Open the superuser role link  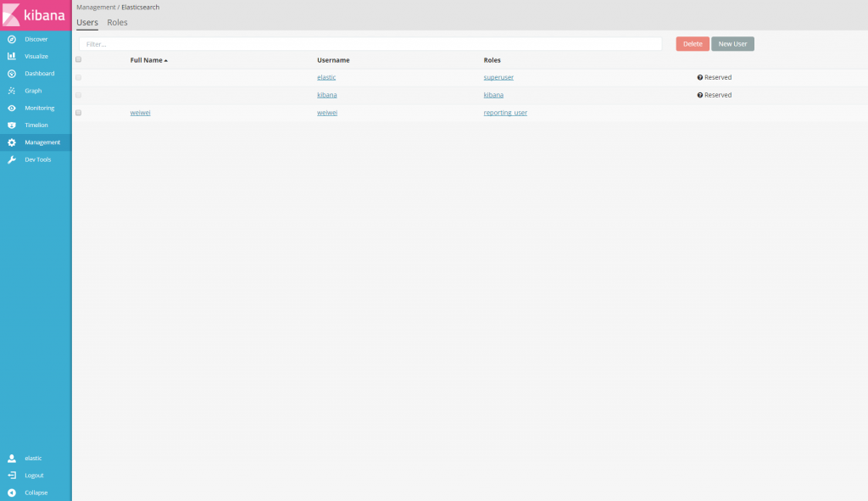point(498,77)
